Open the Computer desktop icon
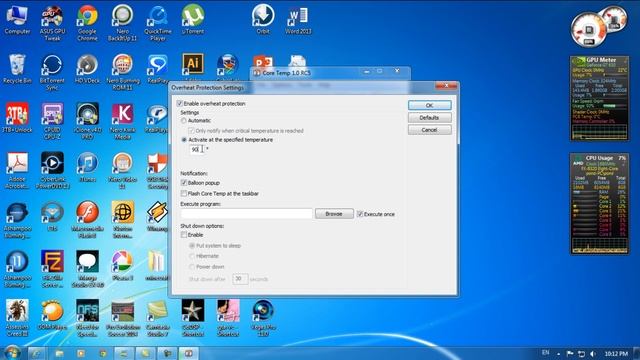 [x=17, y=20]
